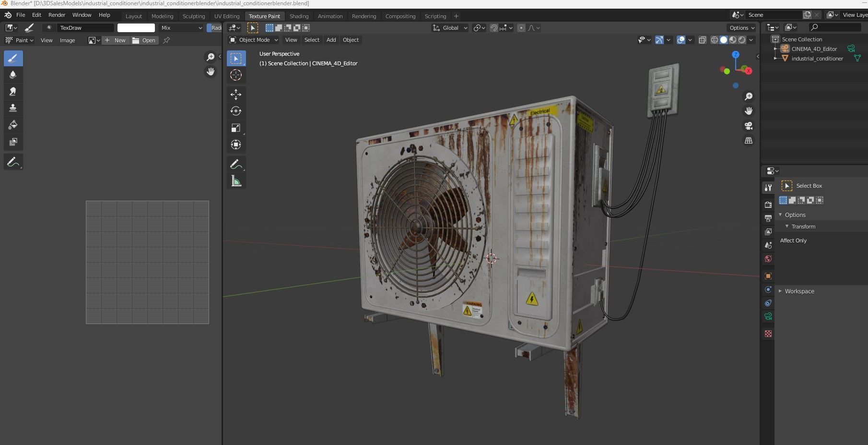
Task: Activate the Transform tool in viewport
Action: [236, 144]
